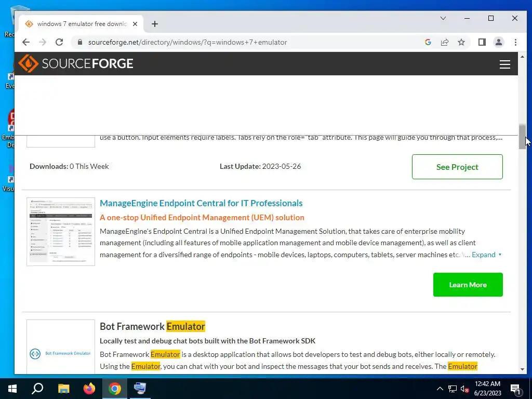This screenshot has height=399, width=532.
Task: Click the computer monitor app in taskbar
Action: [140, 388]
